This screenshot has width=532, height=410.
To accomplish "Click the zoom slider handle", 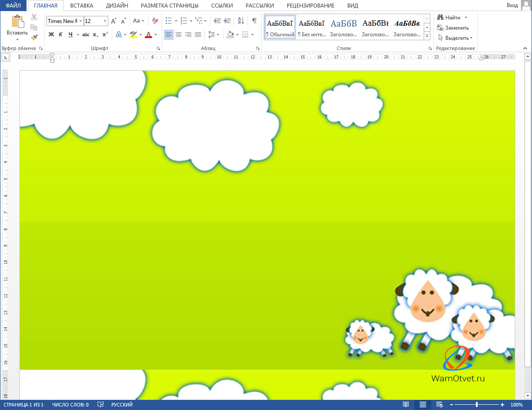I will pos(477,405).
